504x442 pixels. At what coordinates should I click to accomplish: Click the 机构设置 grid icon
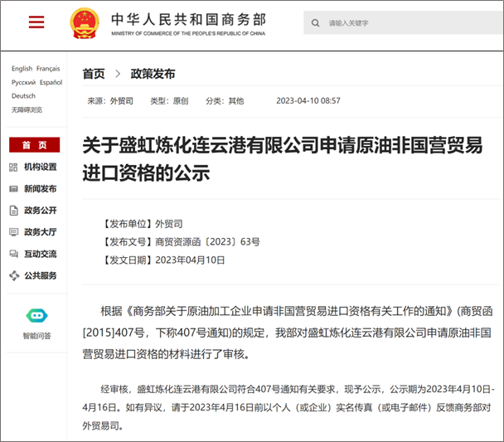(x=13, y=167)
